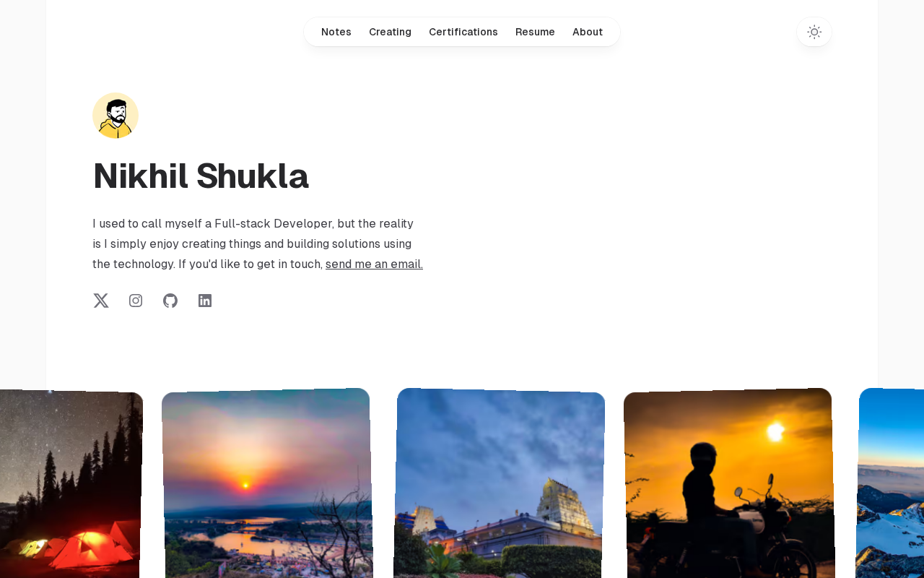
Task: View the night camping tents photo
Action: click(70, 484)
